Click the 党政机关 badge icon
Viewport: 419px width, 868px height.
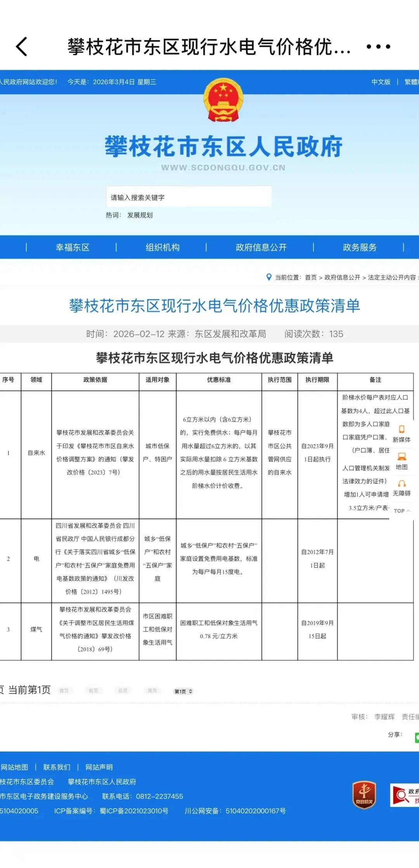pos(364,795)
